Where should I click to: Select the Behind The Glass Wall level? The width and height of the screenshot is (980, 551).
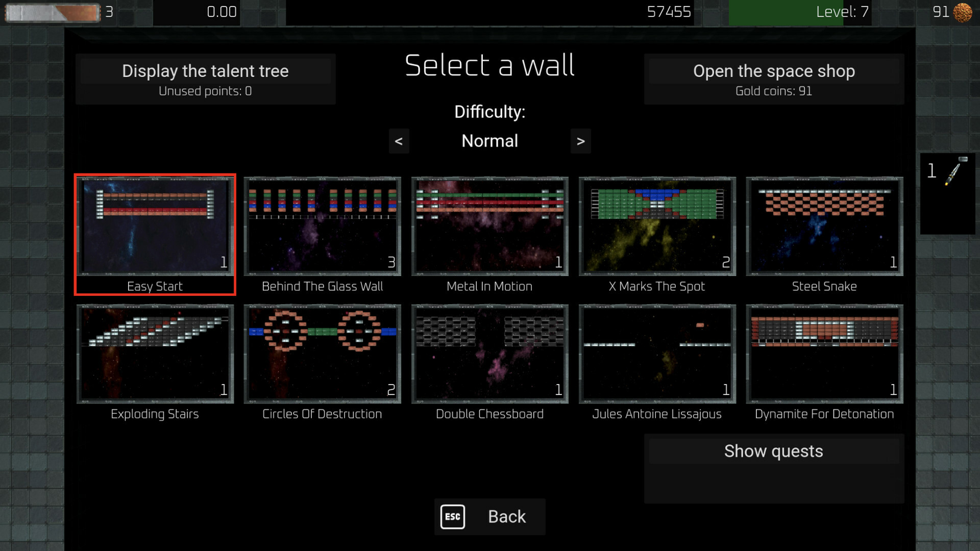[322, 226]
